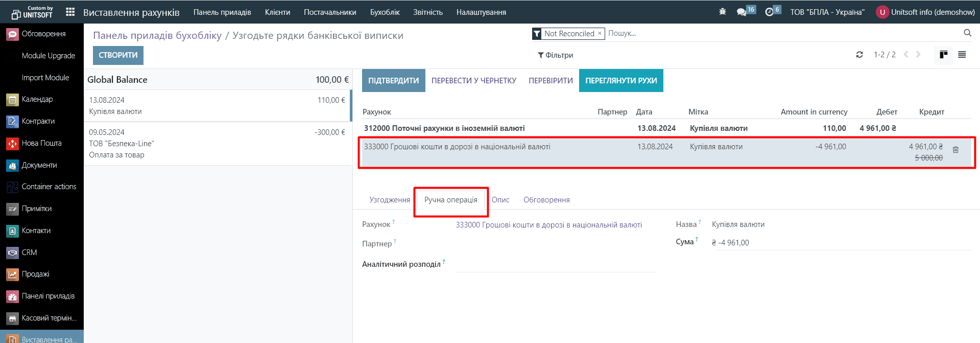Delete the 333000 line with trash icon
980x343 pixels.
[955, 150]
